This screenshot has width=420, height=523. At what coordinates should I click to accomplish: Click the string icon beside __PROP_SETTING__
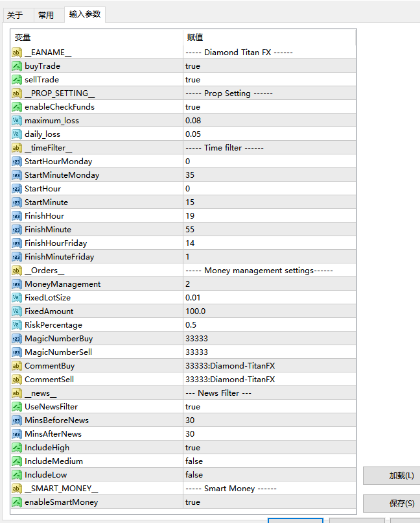(x=17, y=93)
